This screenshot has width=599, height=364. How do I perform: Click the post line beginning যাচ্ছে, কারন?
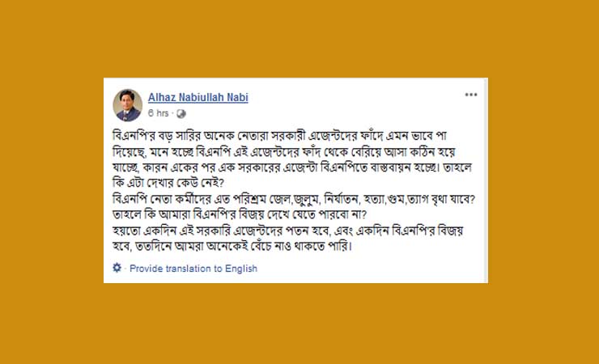pos(292,168)
